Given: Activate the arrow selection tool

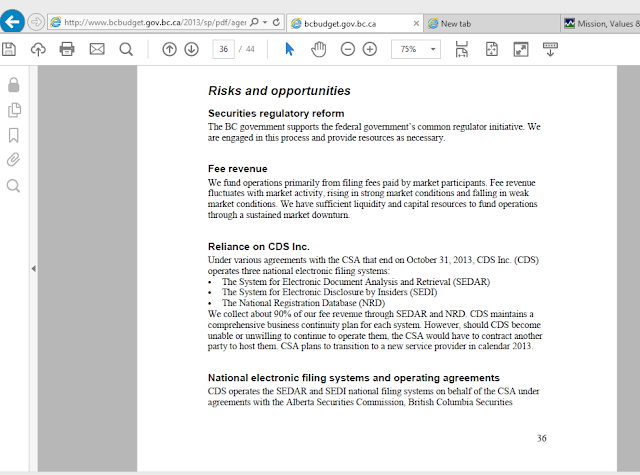Looking at the screenshot, I should pos(289,49).
